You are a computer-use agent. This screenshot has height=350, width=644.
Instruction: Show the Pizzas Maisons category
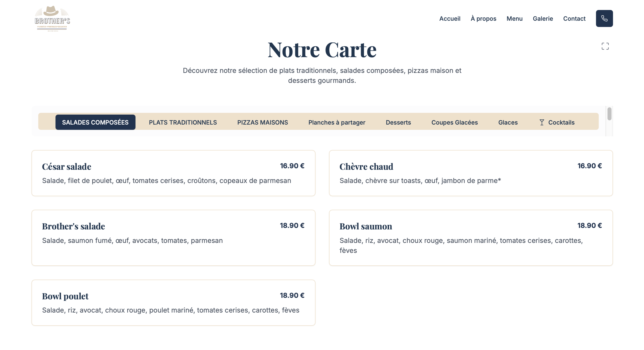(x=262, y=122)
